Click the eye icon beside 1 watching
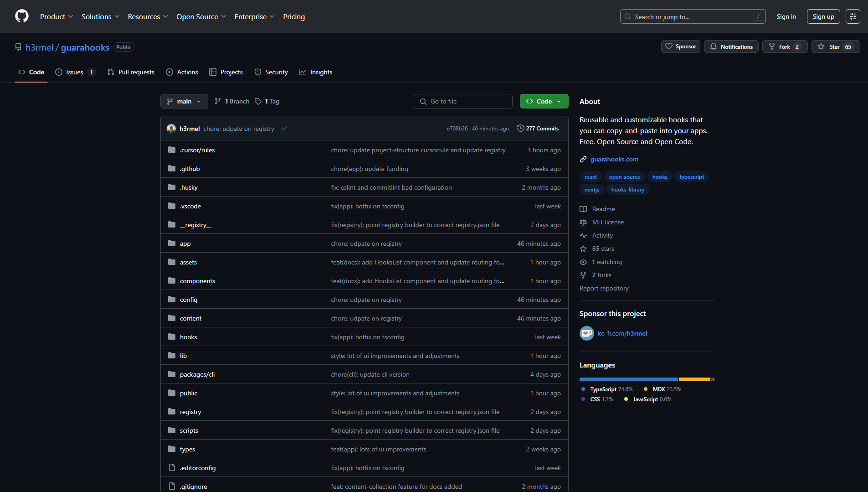Image resolution: width=868 pixels, height=492 pixels. [583, 262]
